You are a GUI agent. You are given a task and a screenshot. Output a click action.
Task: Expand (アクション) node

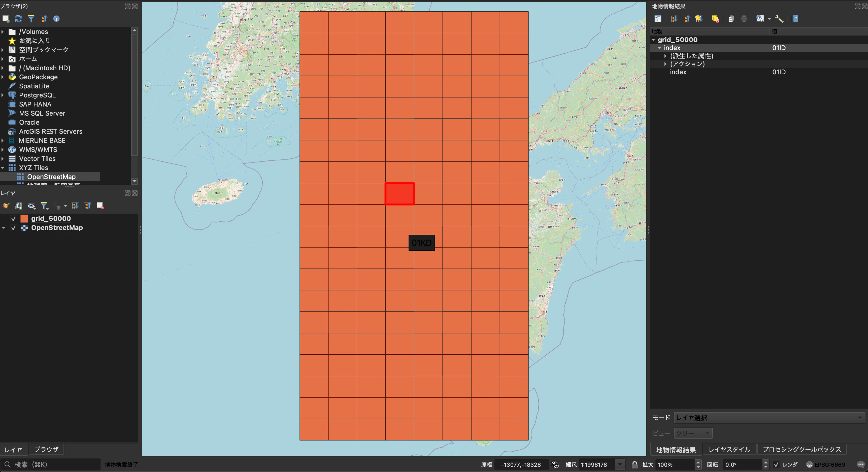point(665,64)
